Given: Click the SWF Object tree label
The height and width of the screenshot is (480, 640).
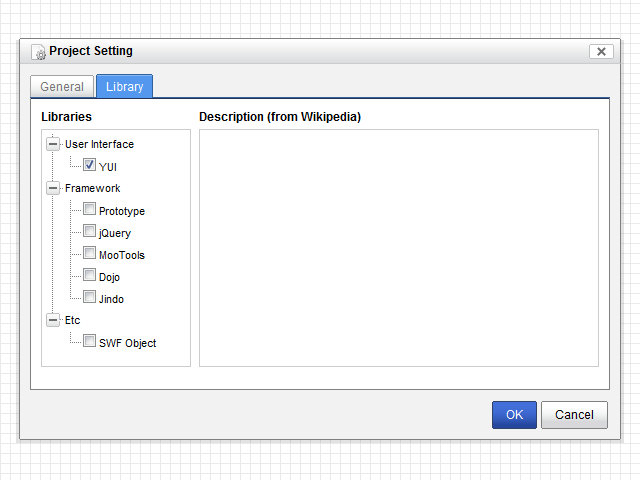Looking at the screenshot, I should pyautogui.click(x=127, y=343).
